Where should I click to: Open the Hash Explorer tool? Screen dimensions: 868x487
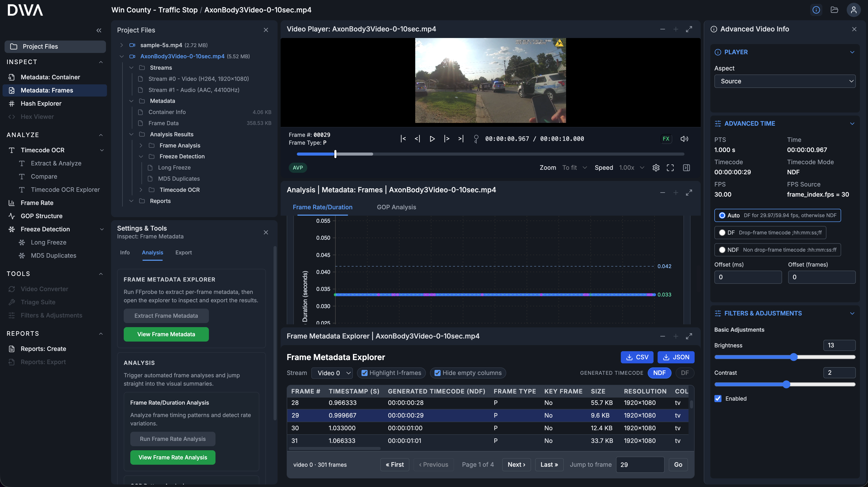point(41,103)
